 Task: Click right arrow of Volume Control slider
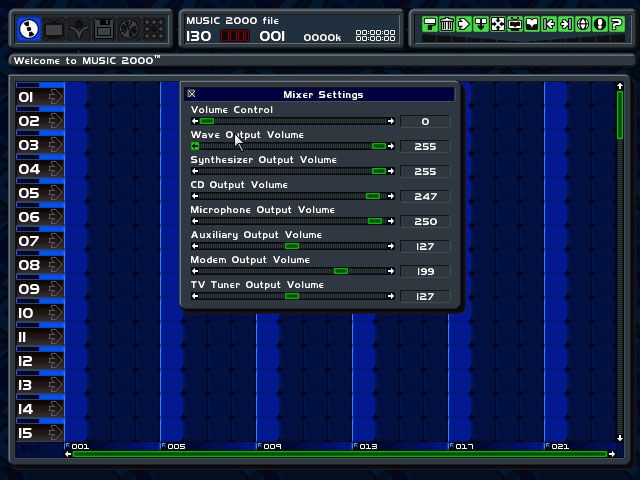coord(391,121)
